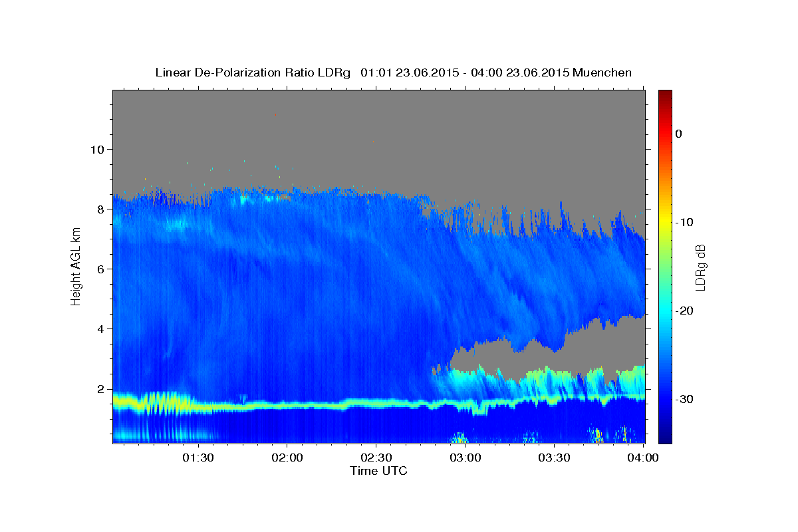
Task: Click the 'Time UTC' axis label
Action: point(378,471)
